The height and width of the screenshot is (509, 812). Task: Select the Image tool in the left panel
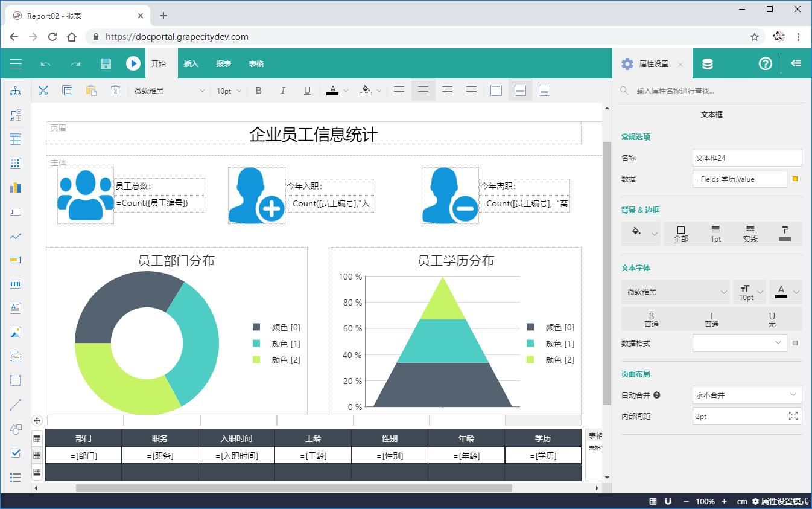click(15, 332)
